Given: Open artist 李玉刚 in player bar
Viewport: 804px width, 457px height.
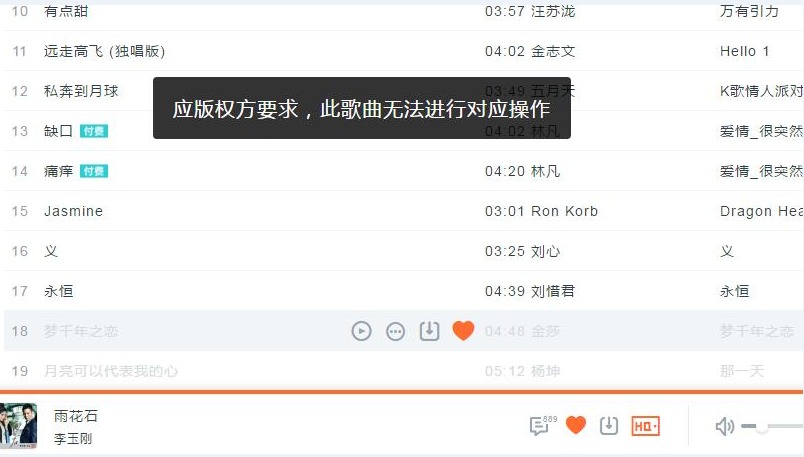Looking at the screenshot, I should pos(73,439).
